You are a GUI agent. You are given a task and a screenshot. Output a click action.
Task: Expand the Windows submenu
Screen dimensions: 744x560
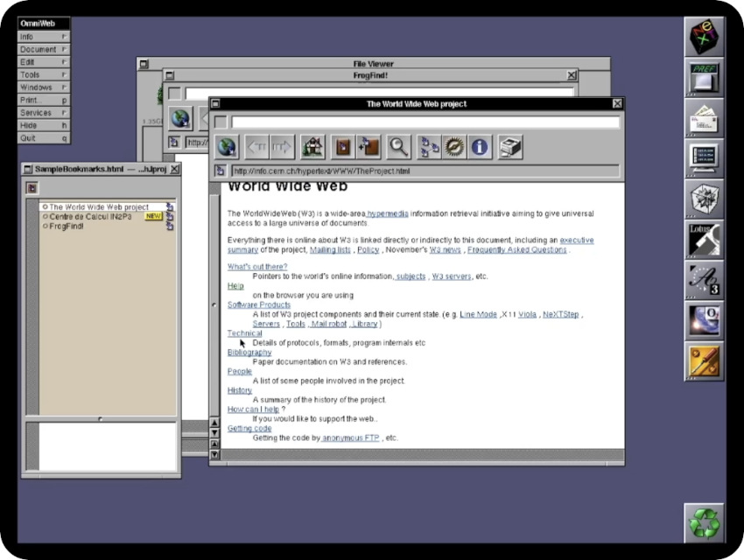(44, 87)
